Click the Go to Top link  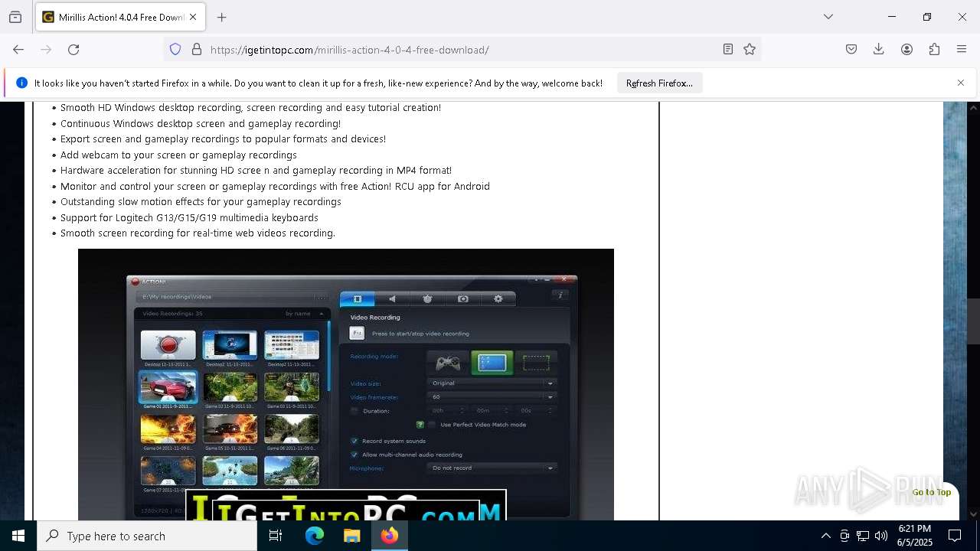(x=931, y=492)
